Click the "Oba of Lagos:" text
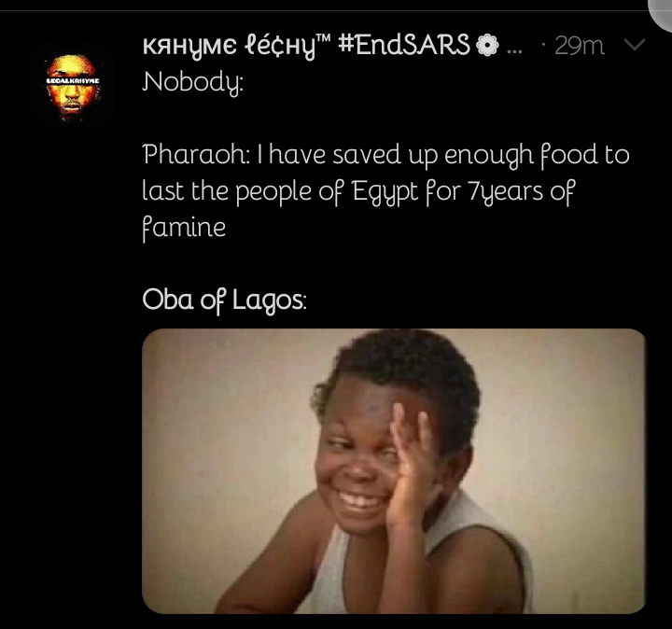 pos(223,300)
